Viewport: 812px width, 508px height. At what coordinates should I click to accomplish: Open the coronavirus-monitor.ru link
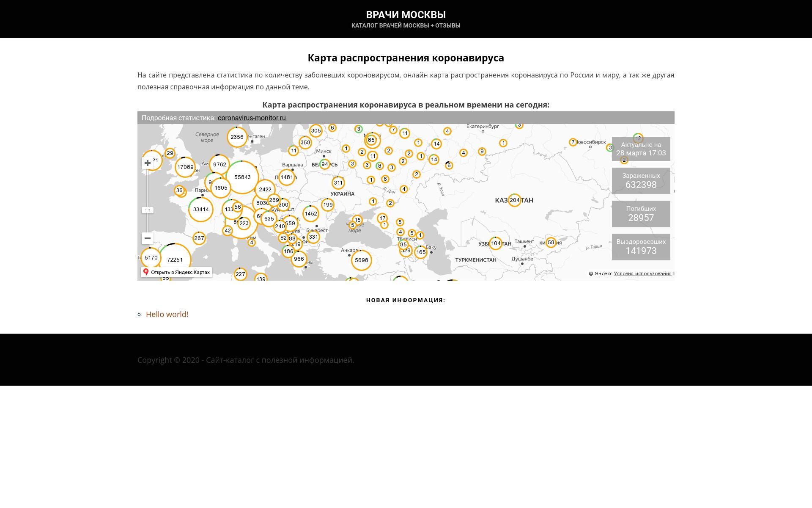click(x=252, y=118)
